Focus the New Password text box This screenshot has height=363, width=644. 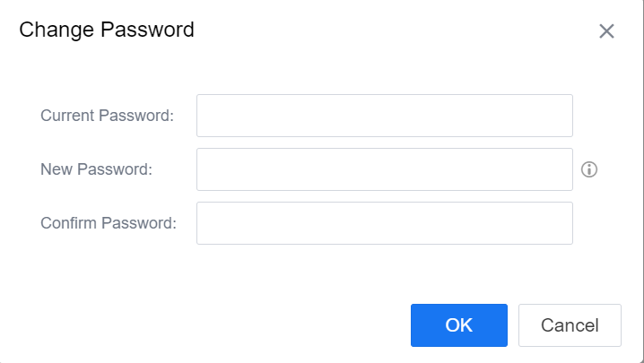pyautogui.click(x=384, y=169)
